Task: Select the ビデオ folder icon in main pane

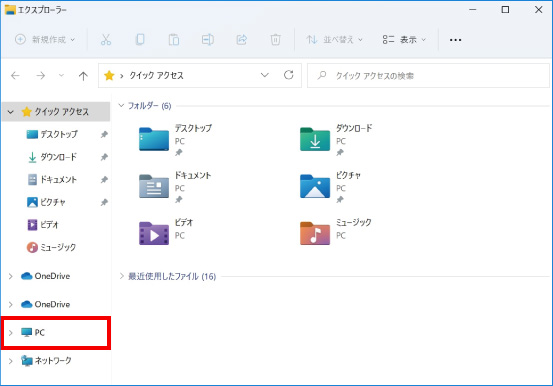Action: 154,233
